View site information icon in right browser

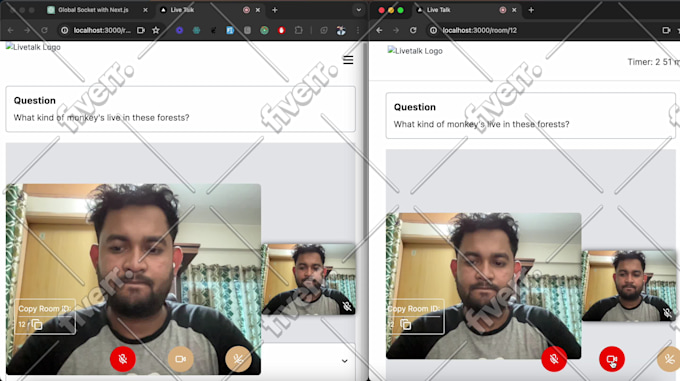[433, 30]
